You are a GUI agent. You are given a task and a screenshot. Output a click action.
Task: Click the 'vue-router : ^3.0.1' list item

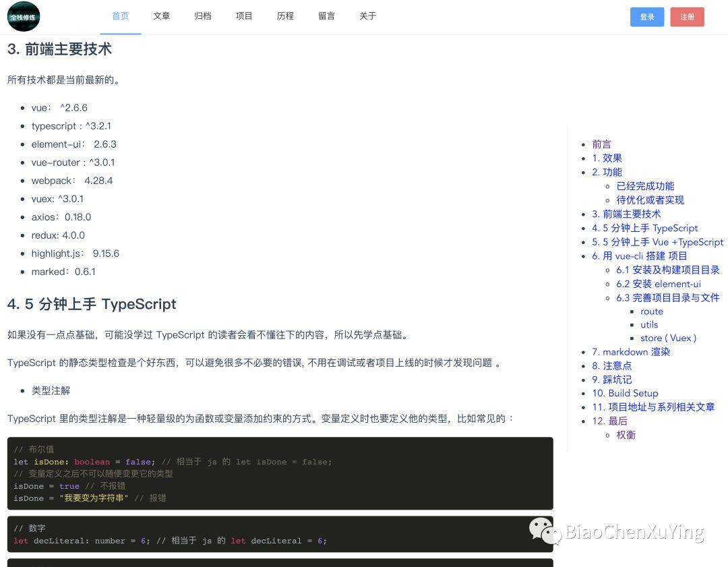pos(73,162)
